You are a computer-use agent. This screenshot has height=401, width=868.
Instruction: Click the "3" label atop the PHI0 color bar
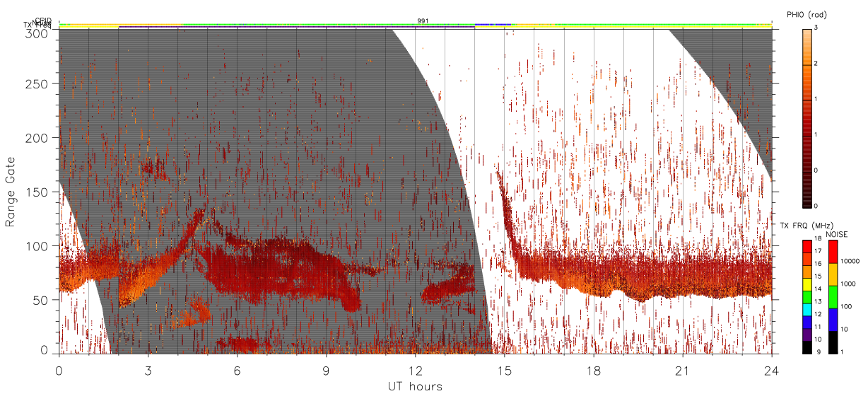click(x=816, y=28)
